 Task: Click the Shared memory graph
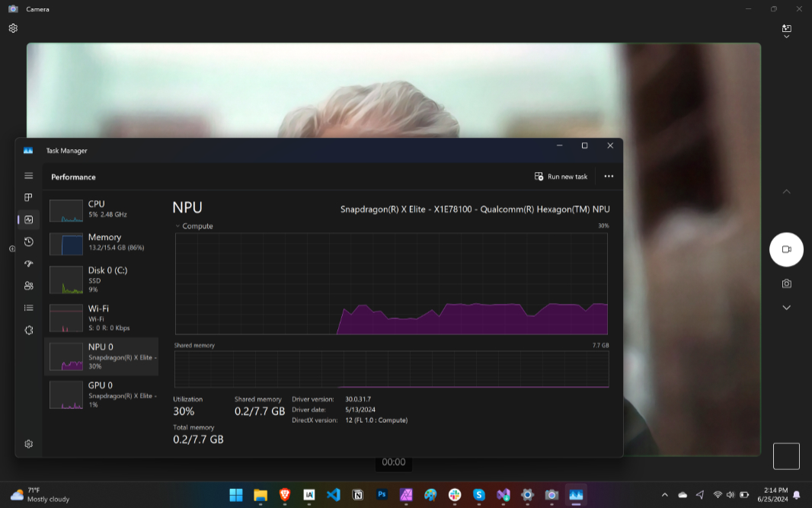[392, 369]
